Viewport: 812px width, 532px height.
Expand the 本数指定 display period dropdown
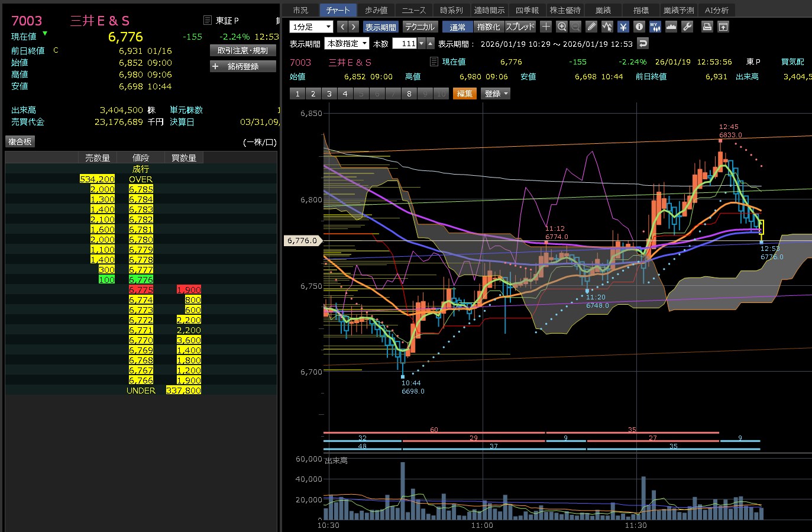click(x=347, y=43)
